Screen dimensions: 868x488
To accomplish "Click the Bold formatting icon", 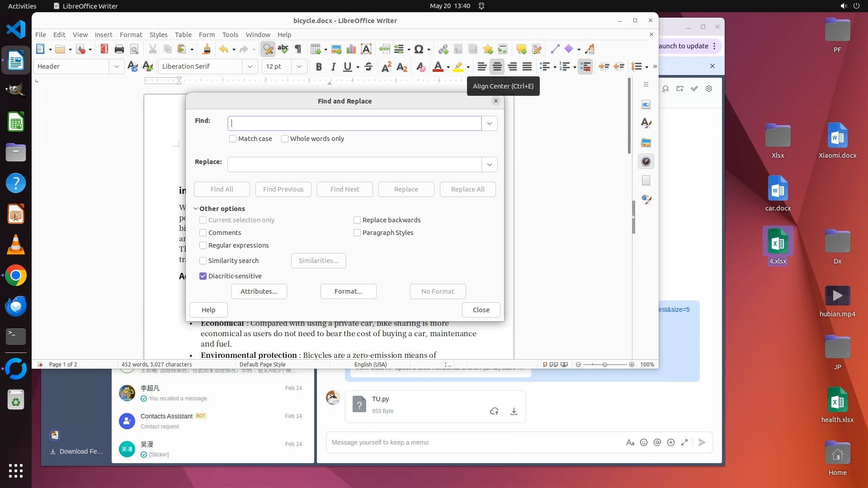I will coord(319,67).
